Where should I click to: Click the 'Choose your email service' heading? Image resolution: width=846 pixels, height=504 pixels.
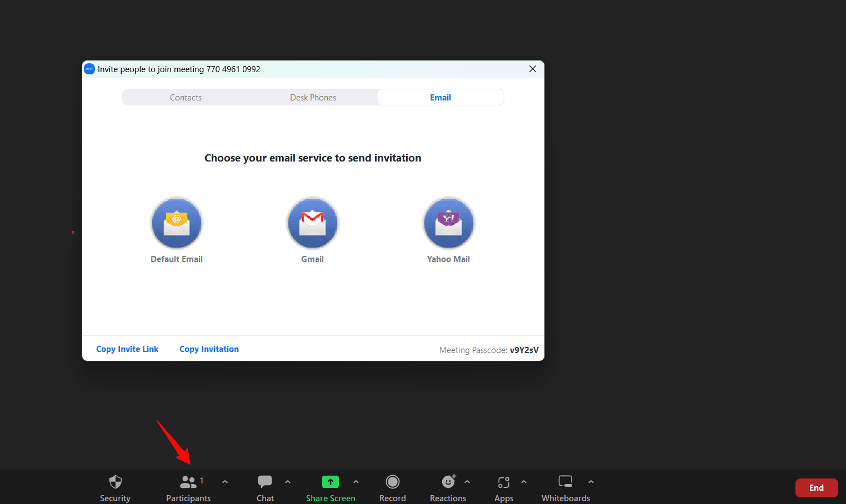(x=313, y=158)
